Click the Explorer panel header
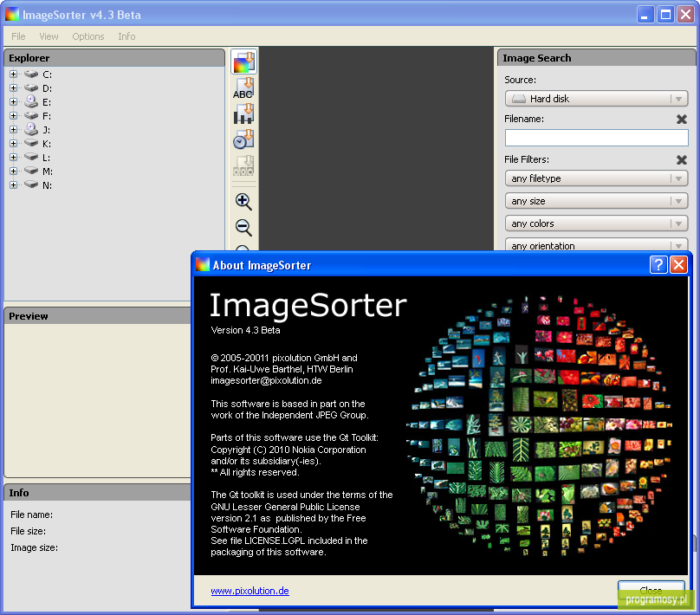 point(114,58)
